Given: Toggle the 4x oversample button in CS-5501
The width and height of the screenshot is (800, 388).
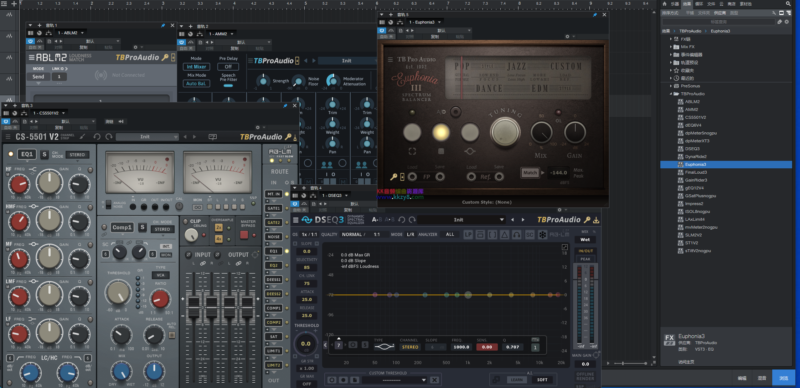Looking at the screenshot, I should pos(219,239).
